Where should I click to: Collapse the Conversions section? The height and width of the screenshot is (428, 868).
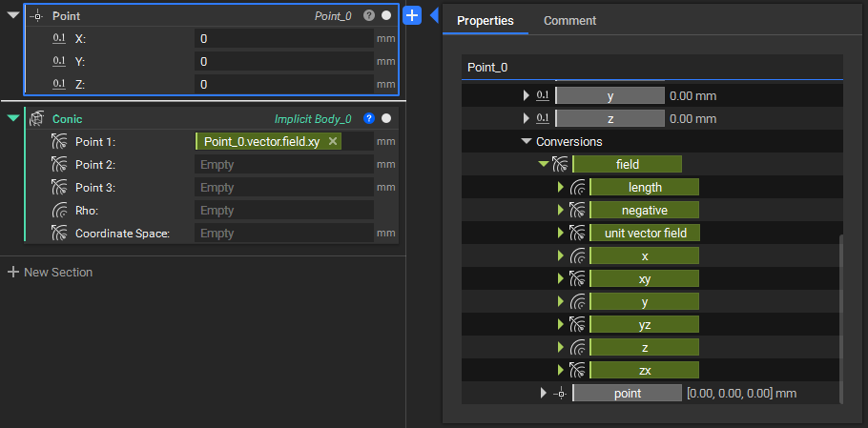pos(527,142)
